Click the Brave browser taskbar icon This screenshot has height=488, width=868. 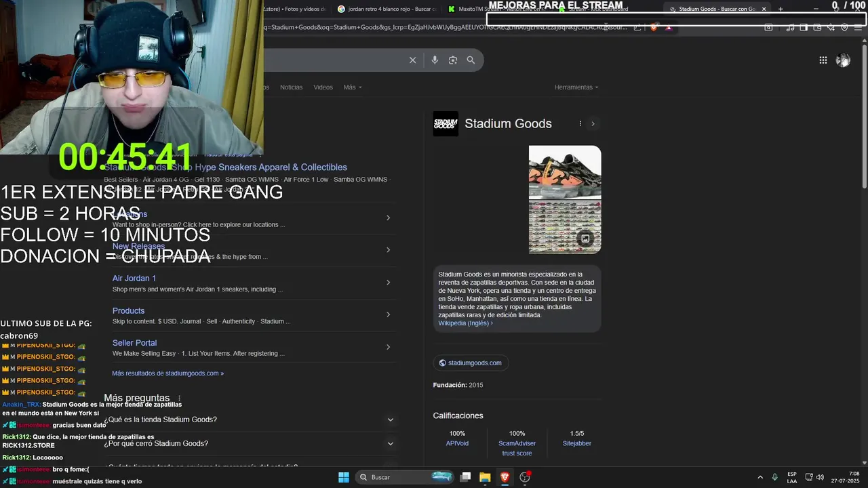505,477
